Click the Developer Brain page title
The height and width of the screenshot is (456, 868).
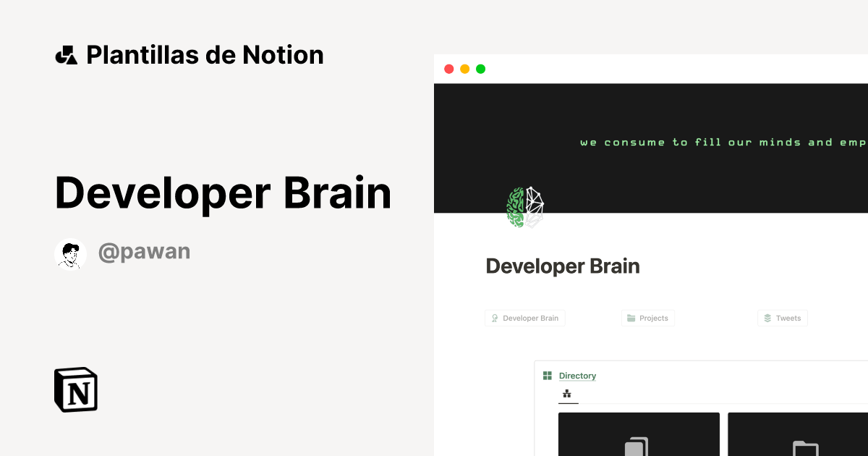pyautogui.click(x=563, y=266)
